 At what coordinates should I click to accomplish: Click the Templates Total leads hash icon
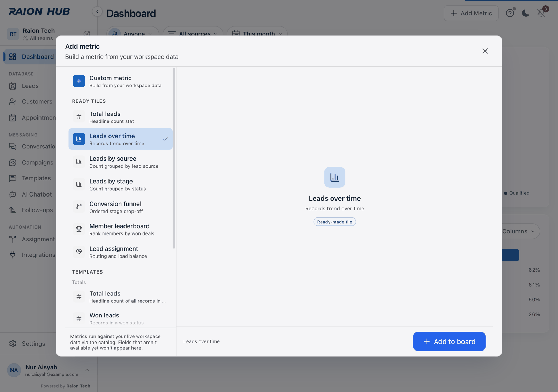(x=79, y=297)
